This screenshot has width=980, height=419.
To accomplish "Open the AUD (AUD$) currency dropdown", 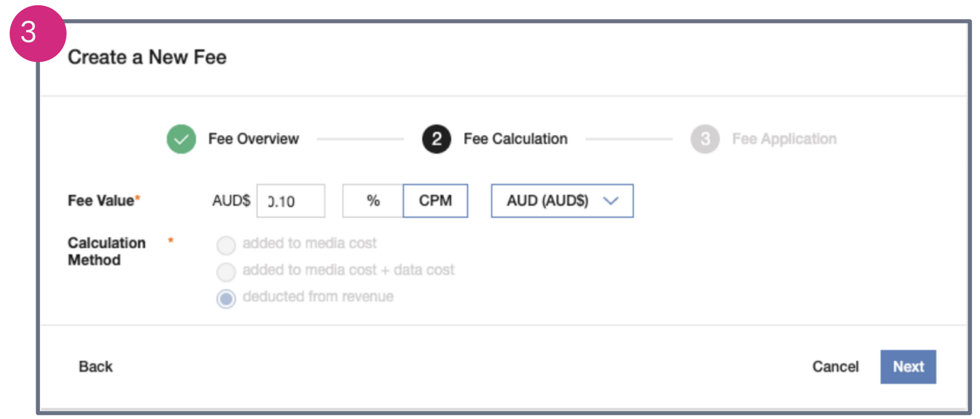I will 561,201.
